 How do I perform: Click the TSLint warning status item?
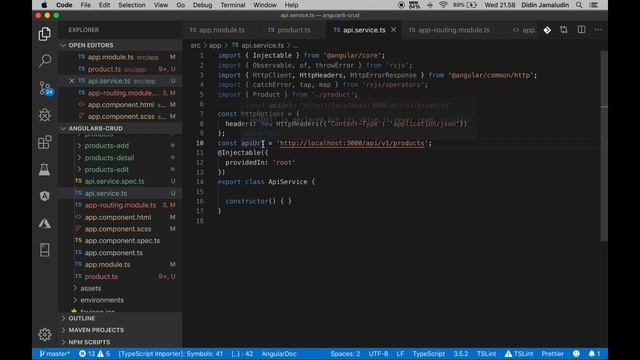tap(519, 354)
